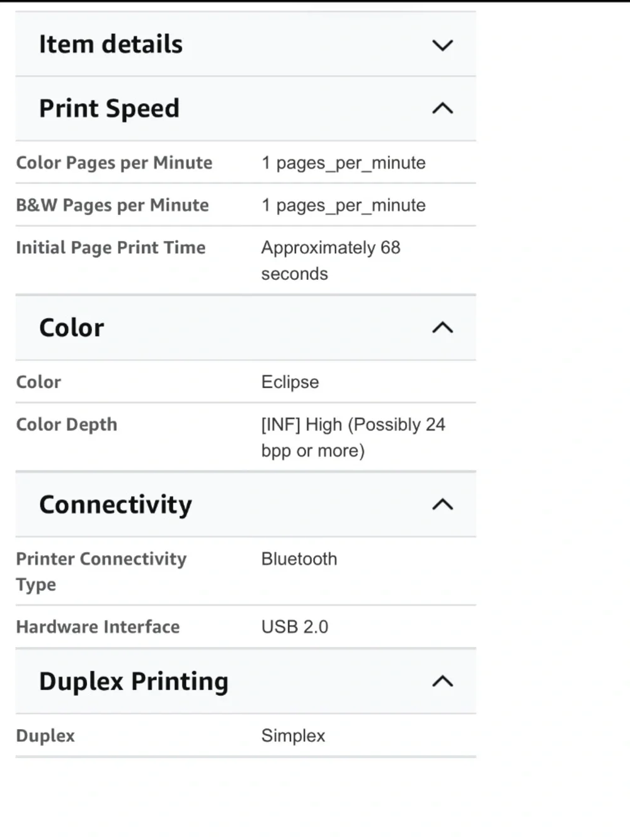Toggle the Print Speed section header
The height and width of the screenshot is (840, 630).
click(x=246, y=108)
